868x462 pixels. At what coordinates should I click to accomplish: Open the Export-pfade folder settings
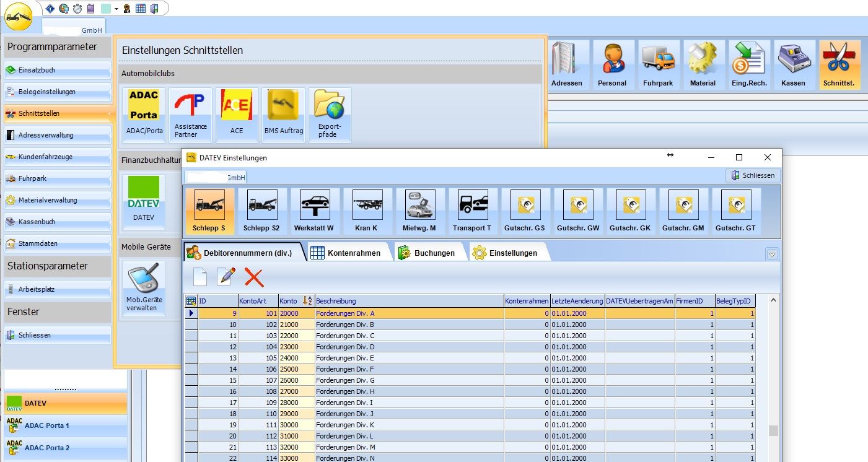tap(330, 115)
